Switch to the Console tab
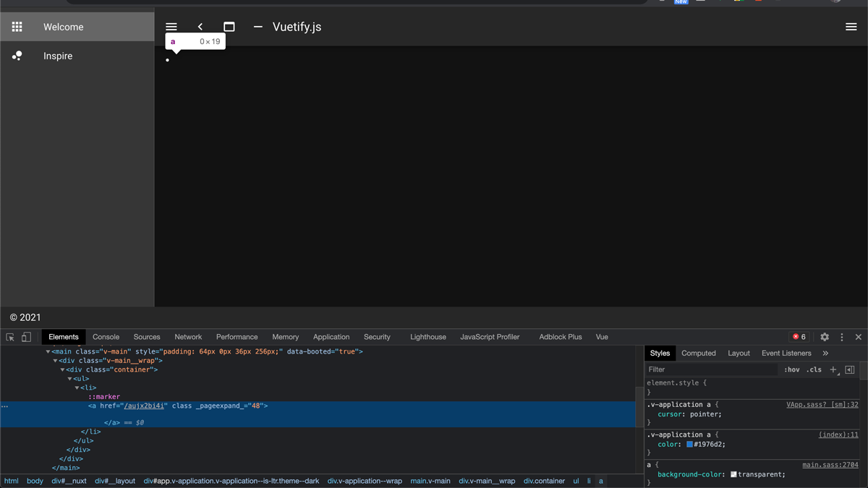The image size is (868, 488). coord(106,337)
